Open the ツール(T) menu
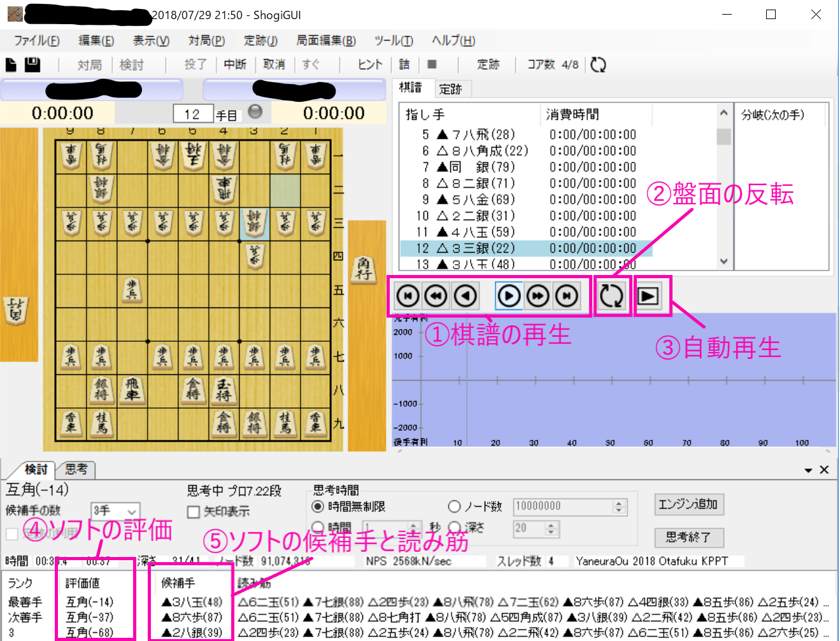840x641 pixels. coord(394,41)
